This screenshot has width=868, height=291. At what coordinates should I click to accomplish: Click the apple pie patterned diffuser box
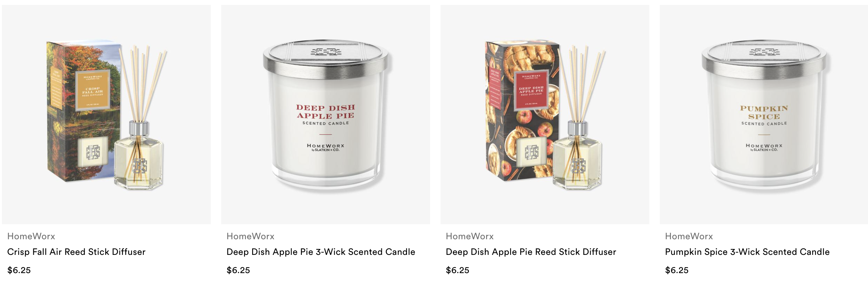pos(522,111)
